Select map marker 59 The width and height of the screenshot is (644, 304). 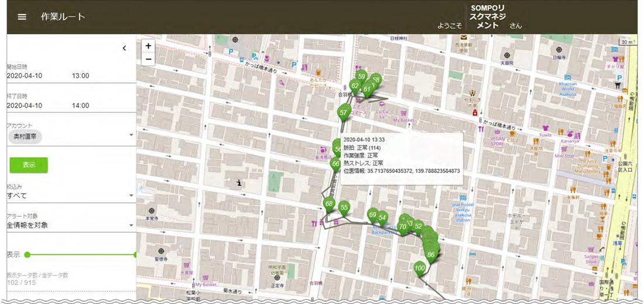[361, 77]
